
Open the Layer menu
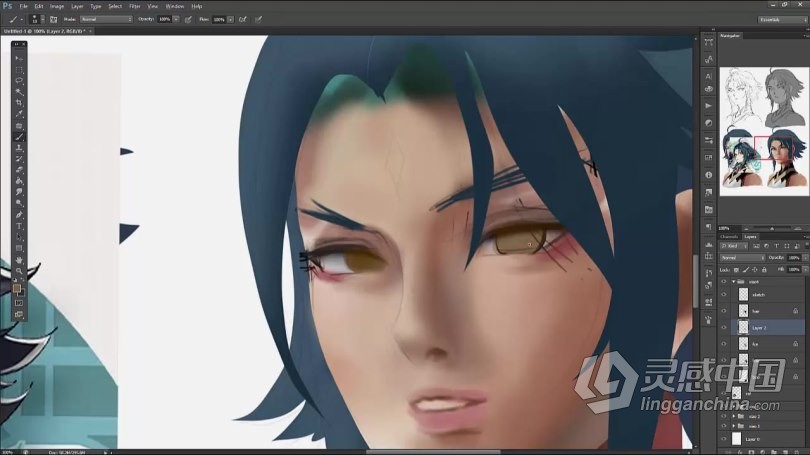click(77, 6)
